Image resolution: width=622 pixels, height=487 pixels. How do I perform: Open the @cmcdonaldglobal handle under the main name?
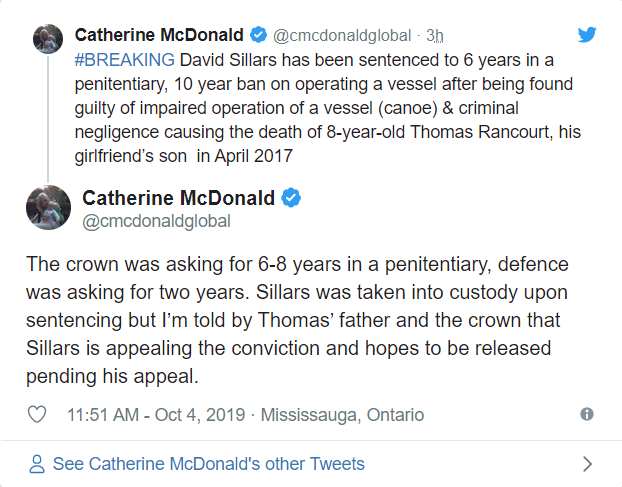(x=156, y=221)
